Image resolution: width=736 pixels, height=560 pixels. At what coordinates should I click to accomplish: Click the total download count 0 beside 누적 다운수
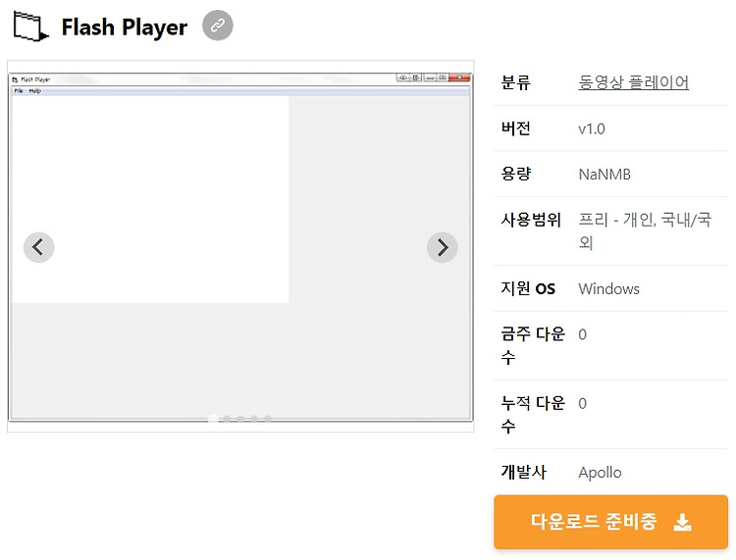click(583, 403)
